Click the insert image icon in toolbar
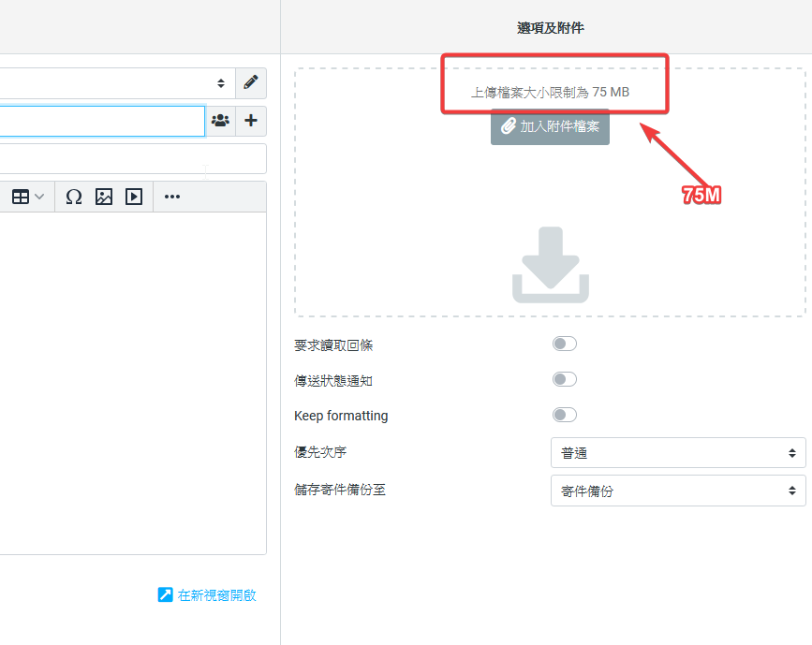The height and width of the screenshot is (645, 812). click(x=104, y=197)
